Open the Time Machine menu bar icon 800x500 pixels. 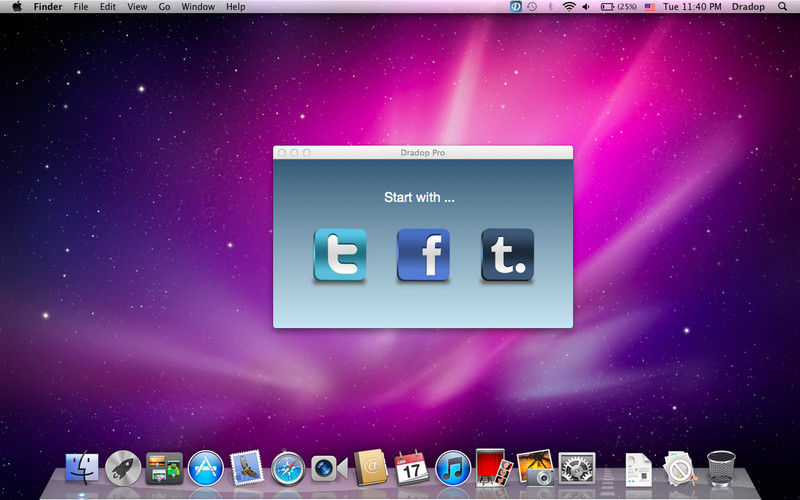click(532, 7)
